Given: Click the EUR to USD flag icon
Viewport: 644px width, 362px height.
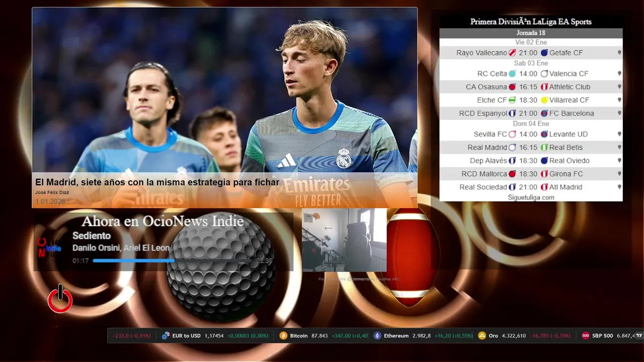Looking at the screenshot, I should point(166,336).
